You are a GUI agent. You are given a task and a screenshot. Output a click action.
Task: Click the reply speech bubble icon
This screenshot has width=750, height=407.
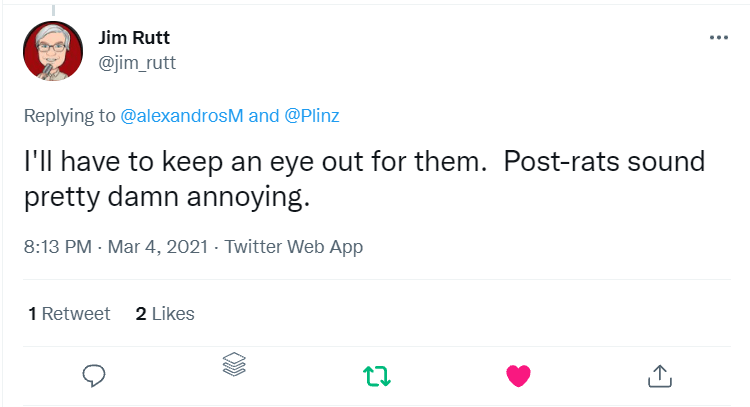point(94,375)
